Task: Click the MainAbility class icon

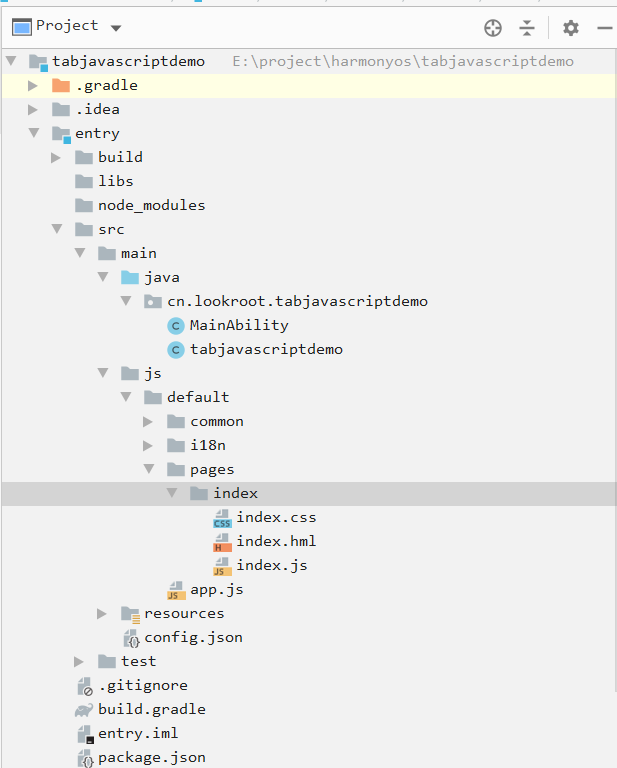Action: 176,325
